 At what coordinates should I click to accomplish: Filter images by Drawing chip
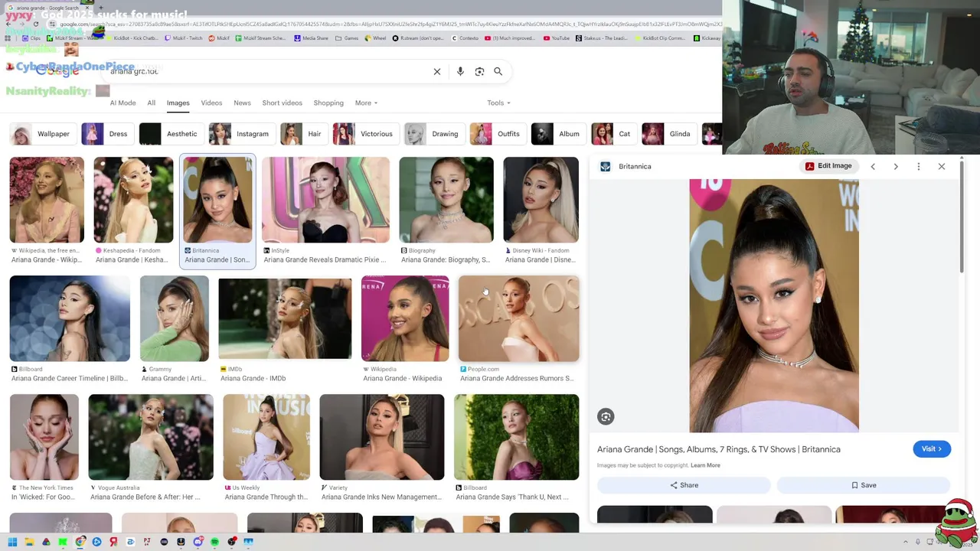coord(433,134)
